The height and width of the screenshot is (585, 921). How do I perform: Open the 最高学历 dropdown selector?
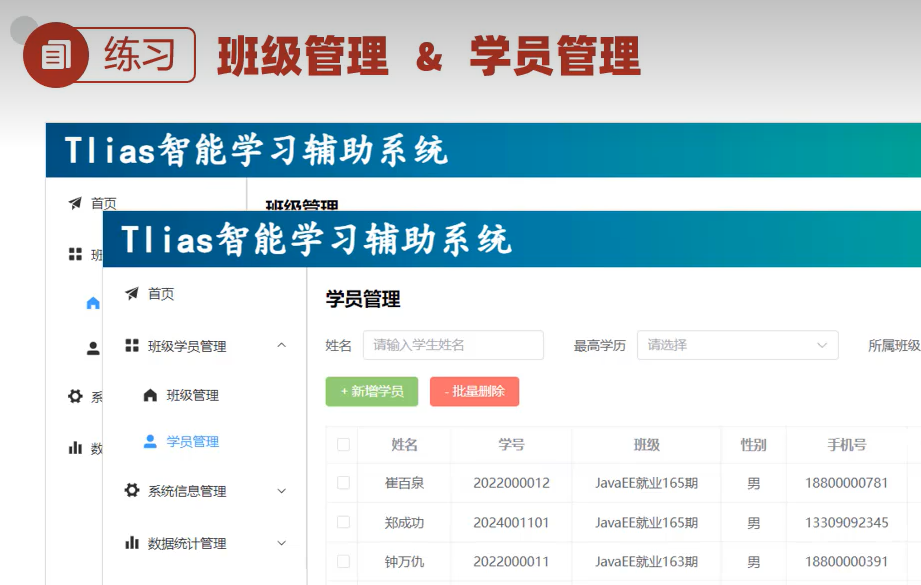(x=738, y=345)
